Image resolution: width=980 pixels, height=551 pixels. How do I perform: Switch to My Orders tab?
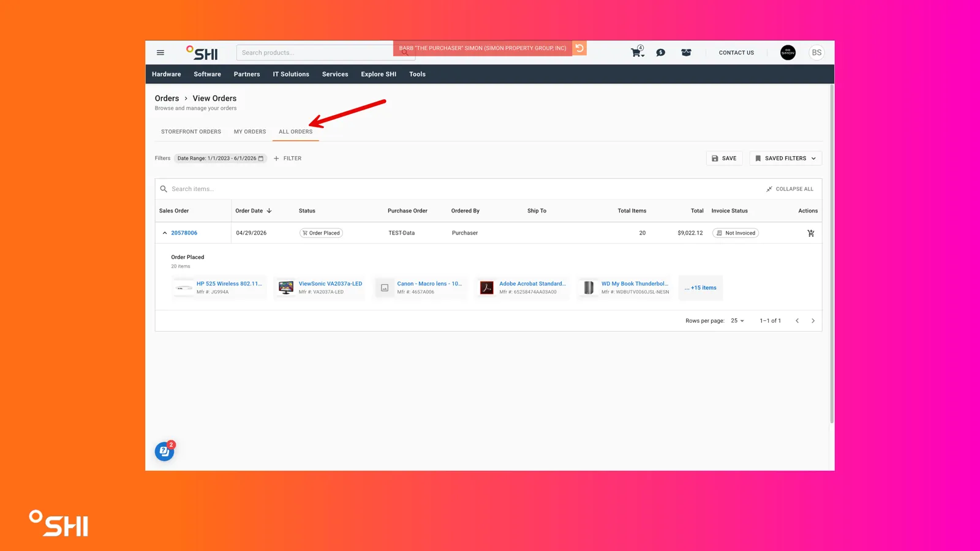250,132
